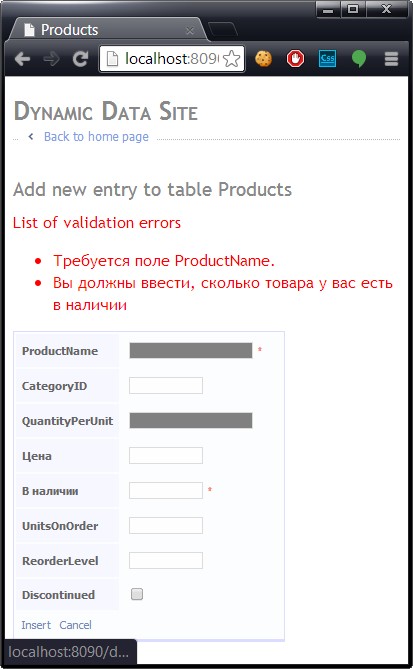Open the cookie extension icon
413x669 pixels.
[263, 59]
